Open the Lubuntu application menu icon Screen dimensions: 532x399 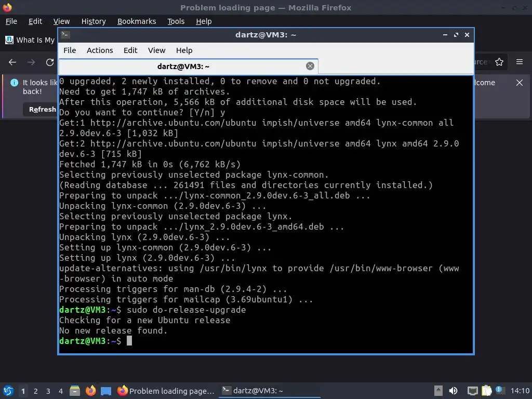pos(8,391)
